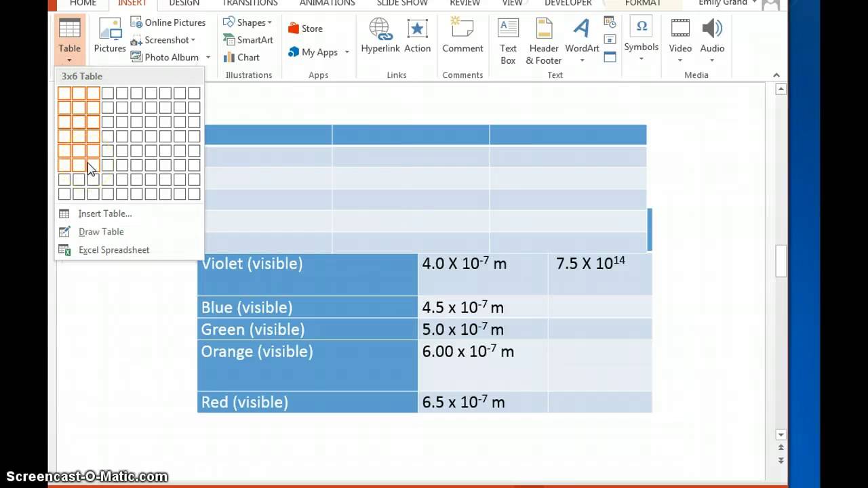Image resolution: width=868 pixels, height=488 pixels.
Task: Go to the SLIDE SHOW tab
Action: pyautogui.click(x=402, y=3)
